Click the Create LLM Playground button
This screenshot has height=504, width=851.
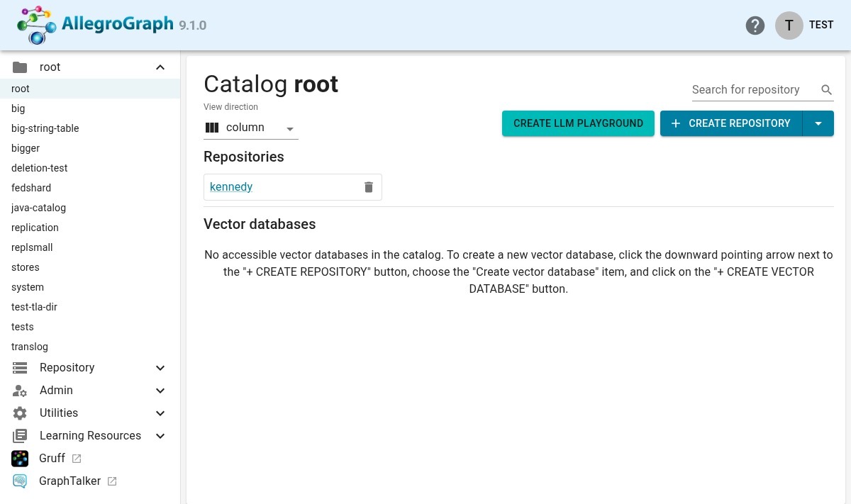coord(578,123)
